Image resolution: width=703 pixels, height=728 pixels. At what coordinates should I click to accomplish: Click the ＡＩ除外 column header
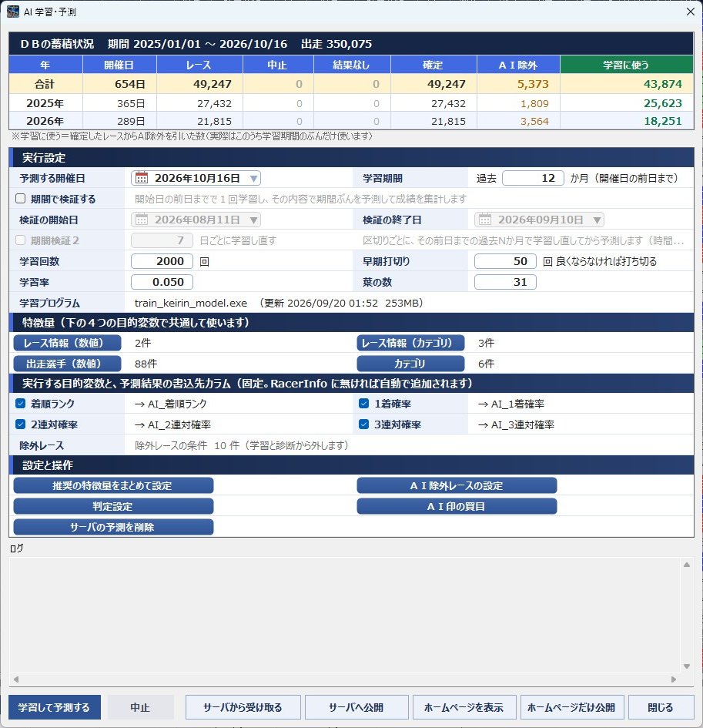coord(518,65)
